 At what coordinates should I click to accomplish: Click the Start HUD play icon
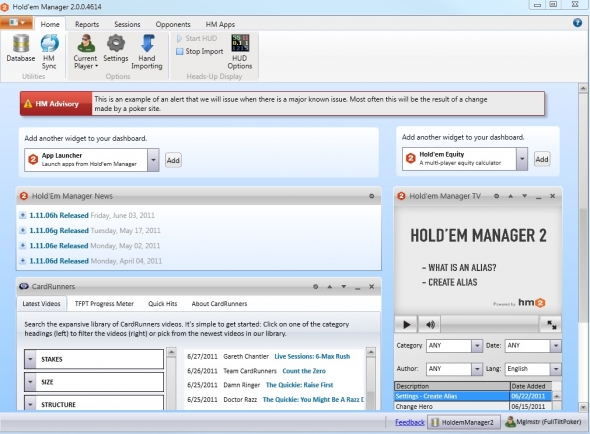(x=179, y=38)
